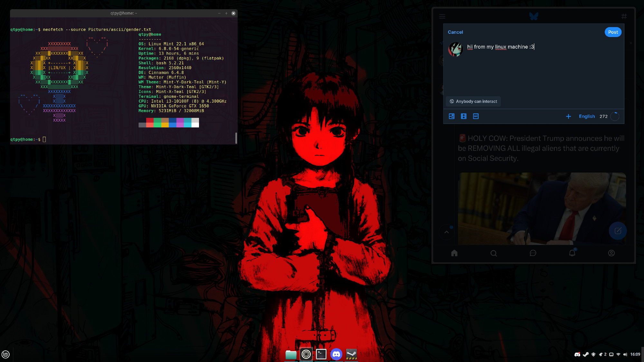Add another post to the thread with plus

tap(568, 116)
